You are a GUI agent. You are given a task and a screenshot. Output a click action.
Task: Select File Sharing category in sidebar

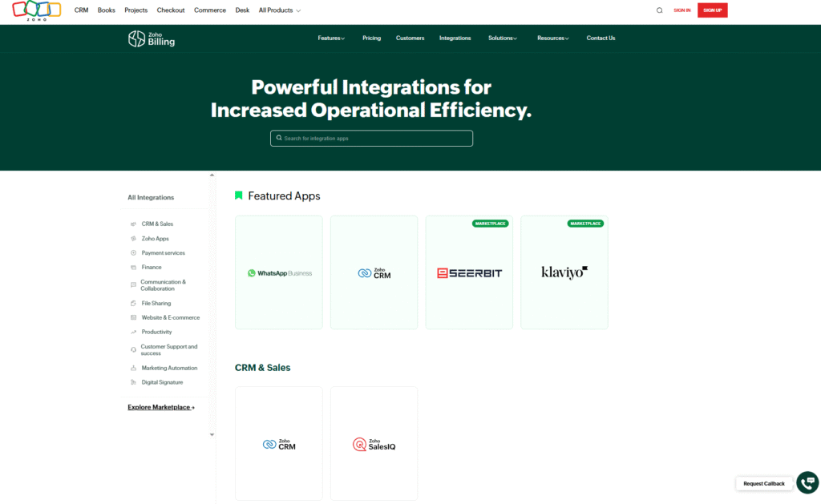coord(156,304)
